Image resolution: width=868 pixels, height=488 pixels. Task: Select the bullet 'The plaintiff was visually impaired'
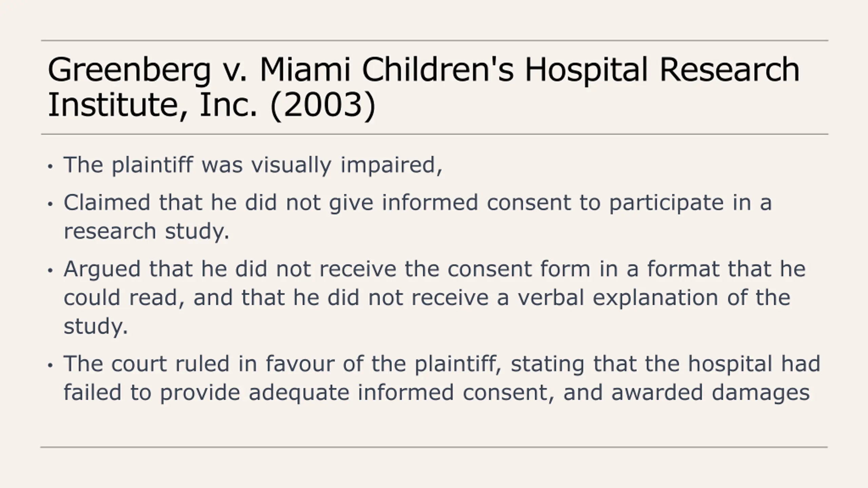tap(253, 165)
